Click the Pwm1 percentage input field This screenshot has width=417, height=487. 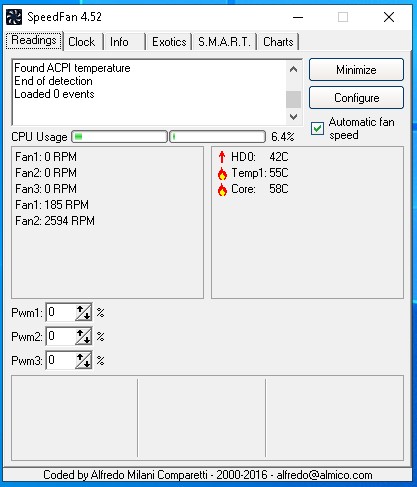[x=61, y=312]
